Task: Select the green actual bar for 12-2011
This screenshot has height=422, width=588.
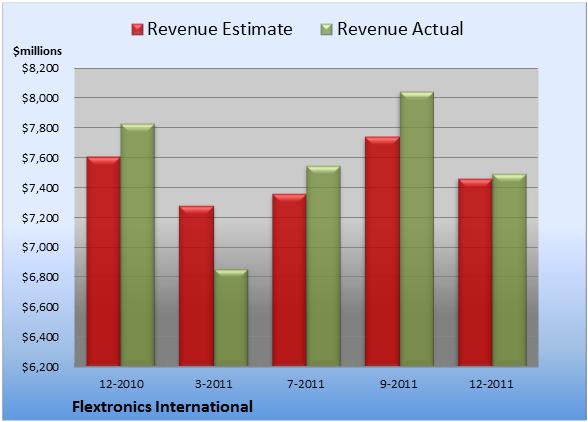Action: click(509, 270)
